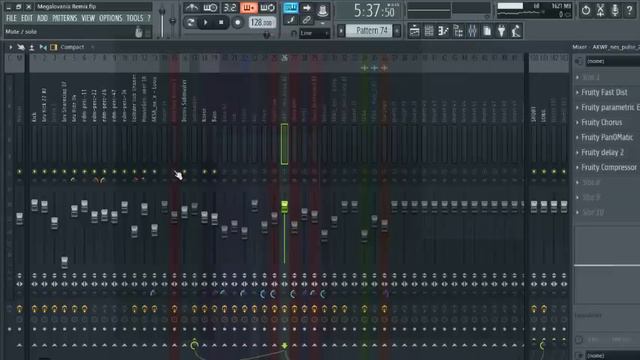Toggle the highlighted orange blend recording button
The image size is (640, 360).
[x=249, y=8]
